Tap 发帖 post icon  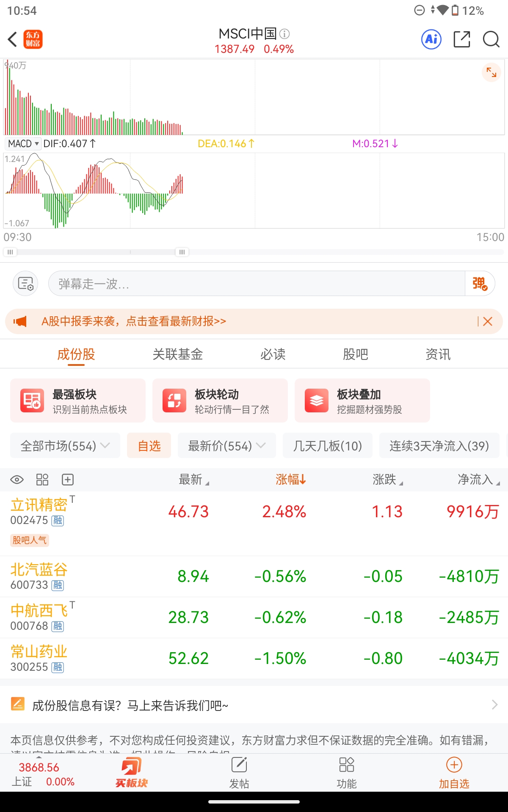(239, 773)
